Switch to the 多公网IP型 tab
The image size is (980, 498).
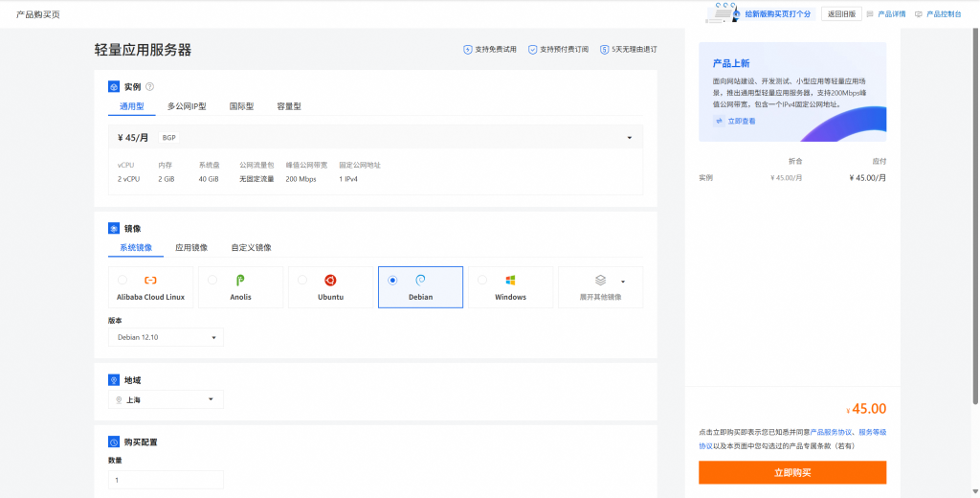click(187, 106)
